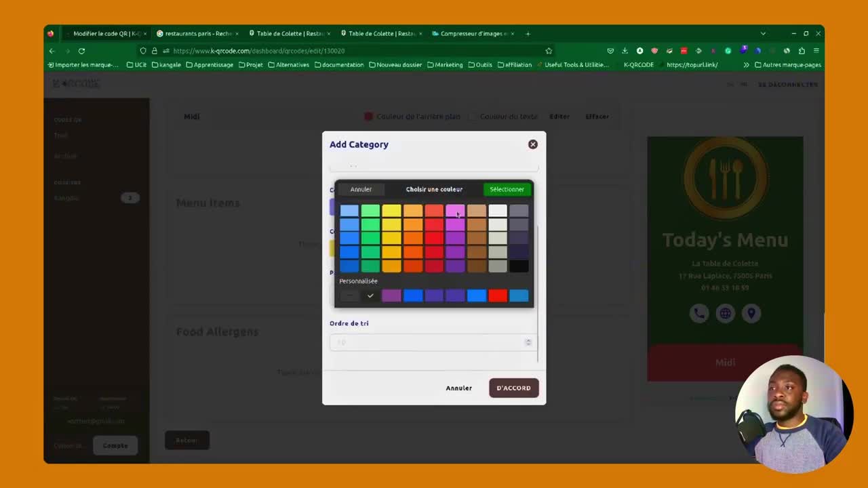Screen dimensions: 868x488
Task: Cancel the color picker with Annuler
Action: pyautogui.click(x=361, y=189)
